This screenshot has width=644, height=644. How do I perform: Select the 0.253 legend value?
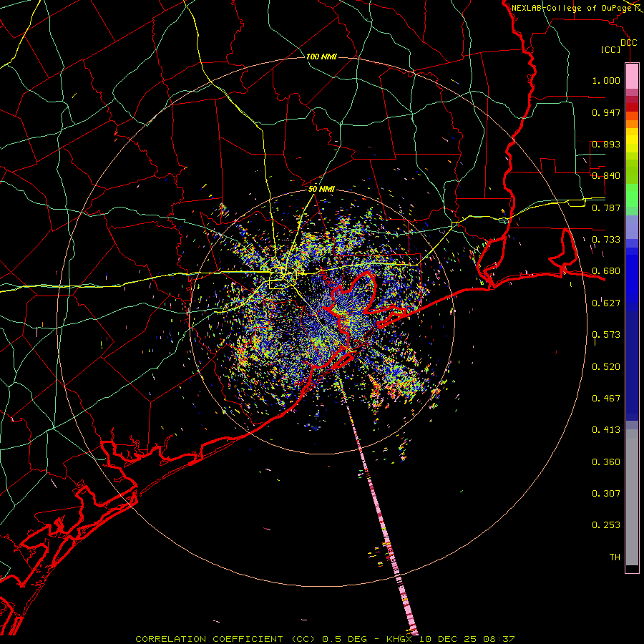coord(606,525)
